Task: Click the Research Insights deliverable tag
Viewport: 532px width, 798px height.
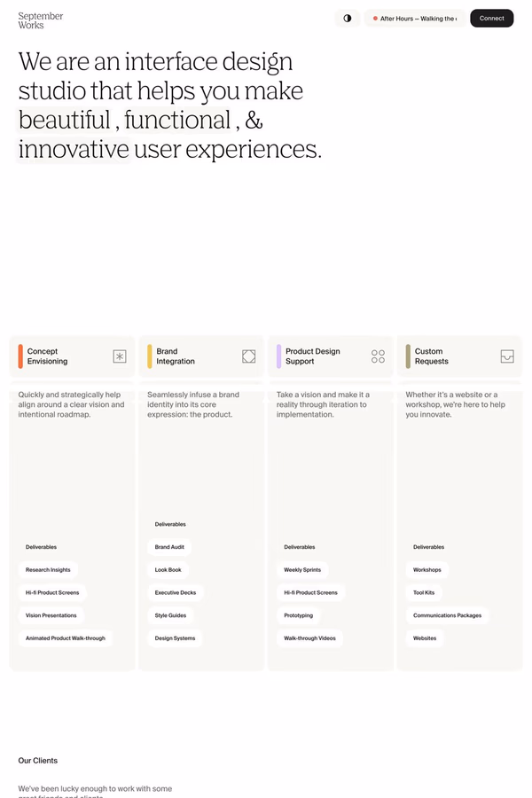Action: 48,570
